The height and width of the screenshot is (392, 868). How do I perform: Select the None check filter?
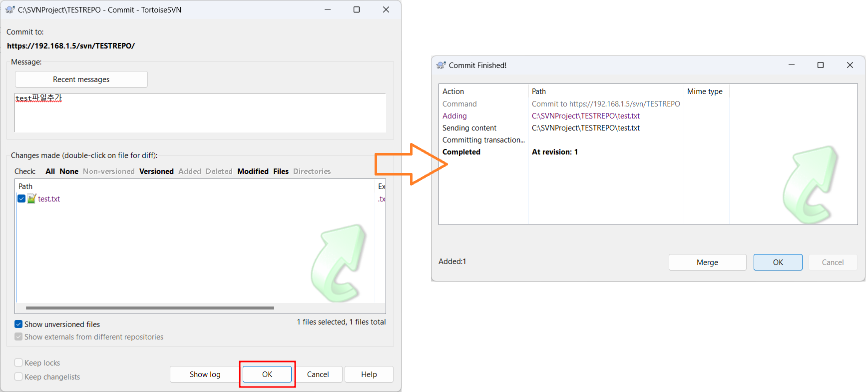pyautogui.click(x=69, y=171)
